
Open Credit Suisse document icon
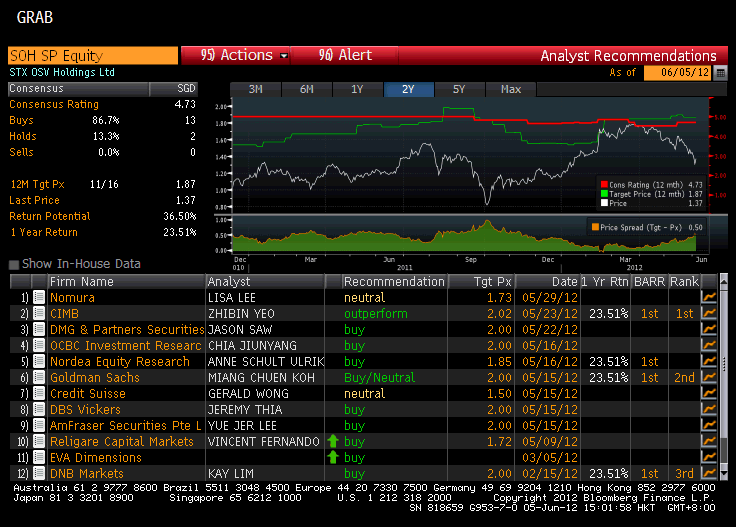[39, 393]
